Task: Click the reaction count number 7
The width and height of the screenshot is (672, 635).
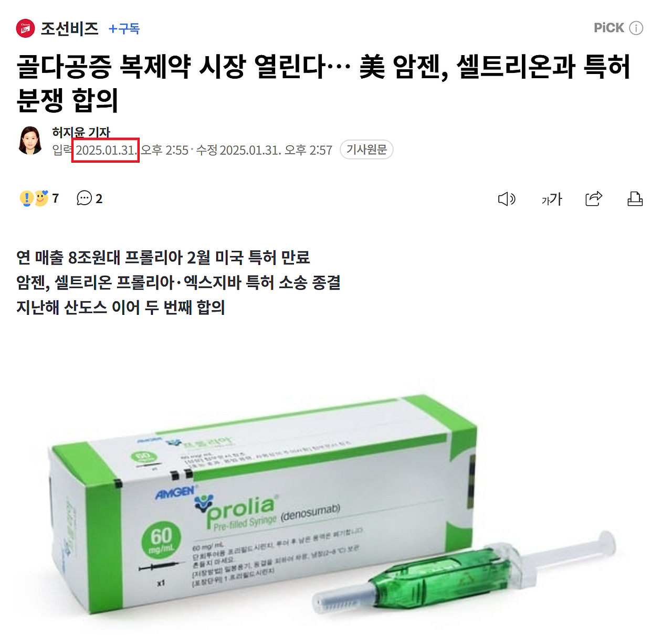Action: pos(56,198)
